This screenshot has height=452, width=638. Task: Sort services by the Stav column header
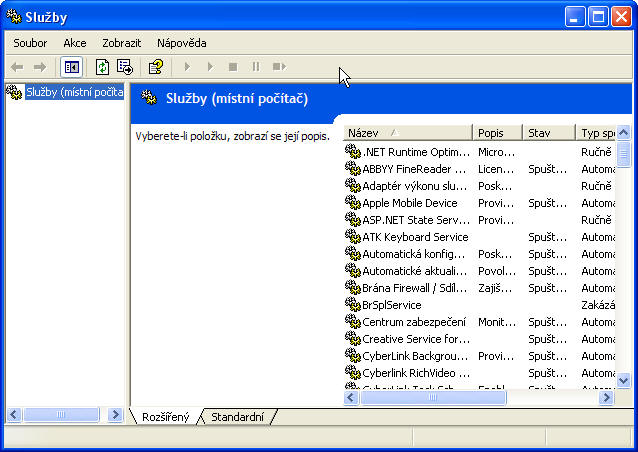[x=548, y=132]
